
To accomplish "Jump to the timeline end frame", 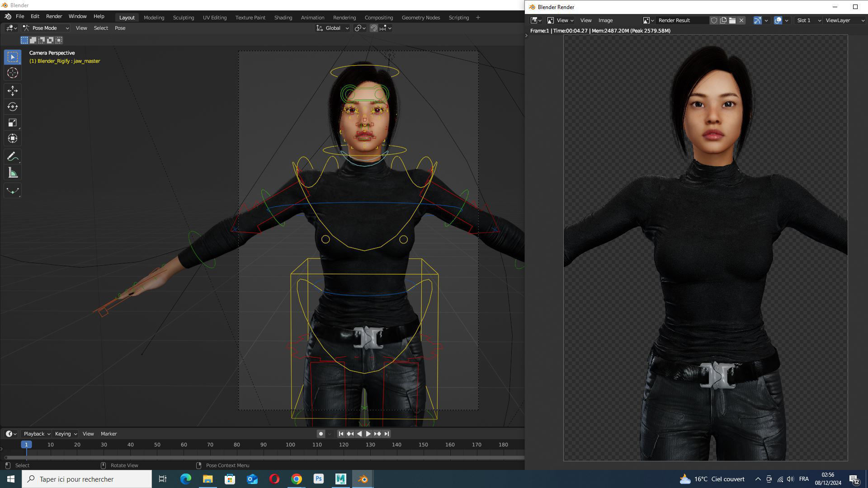I will [x=387, y=434].
